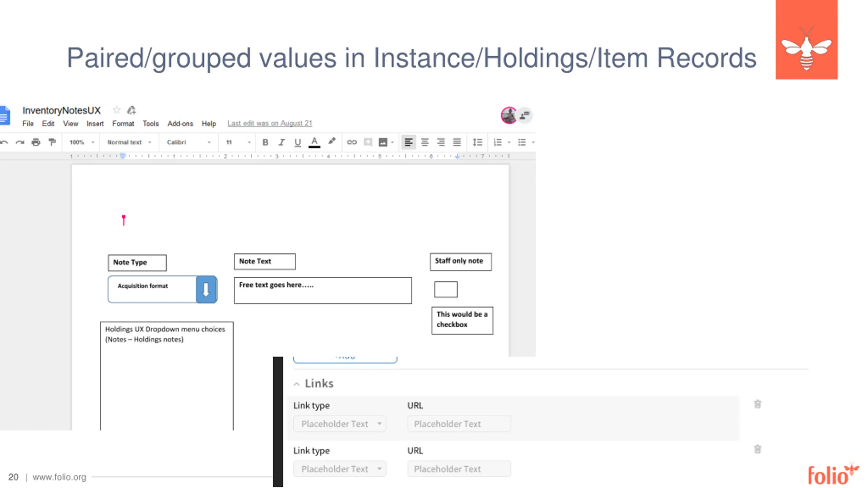Click the move-to-Drive folder icon
The width and height of the screenshot is (868, 488).
pos(132,110)
